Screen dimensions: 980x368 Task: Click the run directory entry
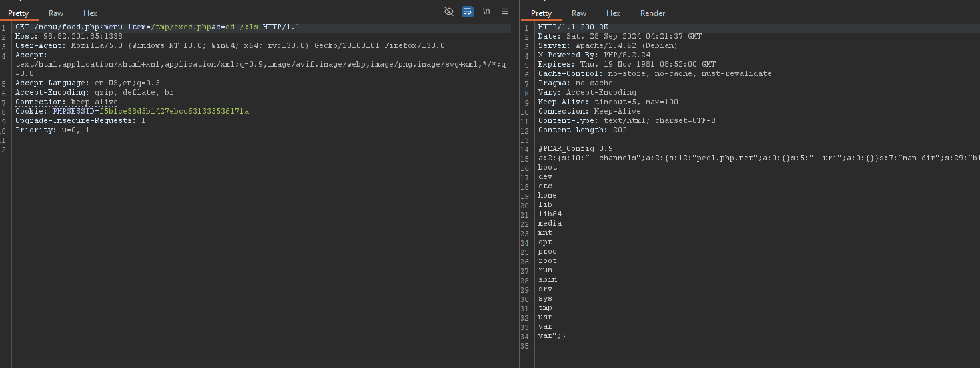(x=545, y=270)
